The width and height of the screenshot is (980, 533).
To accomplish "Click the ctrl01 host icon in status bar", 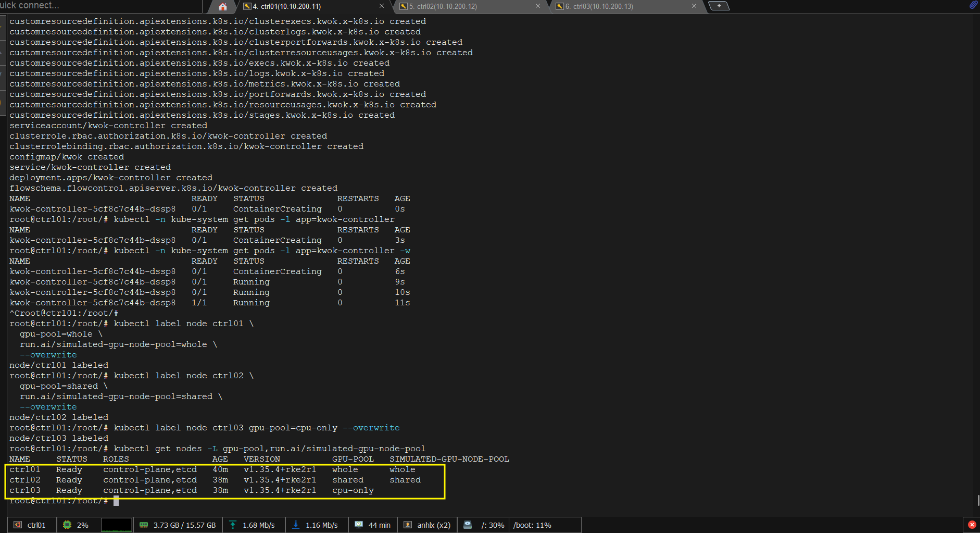I will pos(18,525).
